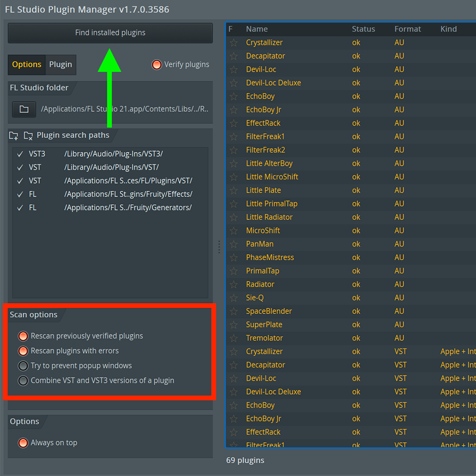Select the VST EffectRack plugin name
Screen dimensions: 476x476
pos(263,432)
